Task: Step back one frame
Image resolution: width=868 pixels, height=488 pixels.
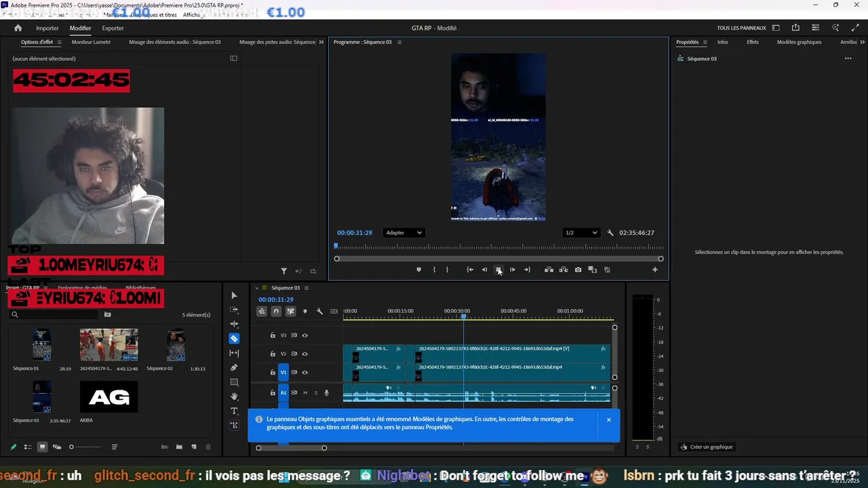Action: tap(484, 270)
